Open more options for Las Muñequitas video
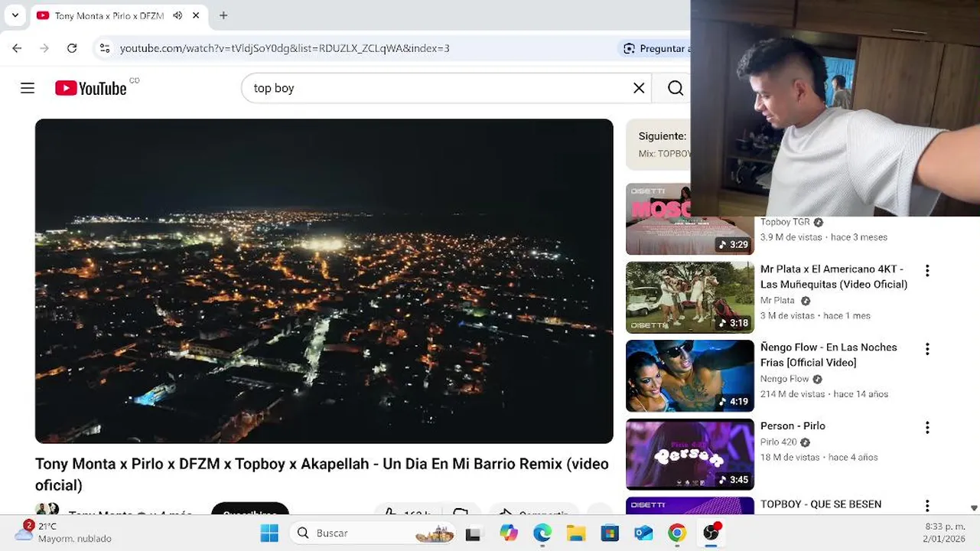The height and width of the screenshot is (551, 980). (927, 270)
